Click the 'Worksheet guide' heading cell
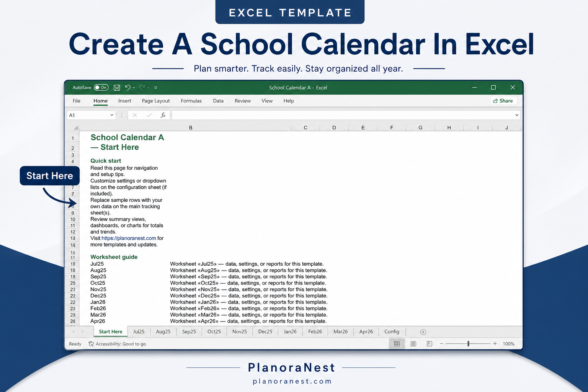This screenshot has width=588, height=392. coord(114,257)
